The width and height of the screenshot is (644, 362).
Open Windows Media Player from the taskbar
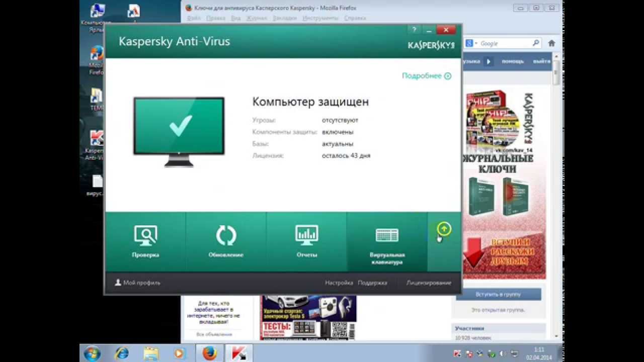point(180,353)
